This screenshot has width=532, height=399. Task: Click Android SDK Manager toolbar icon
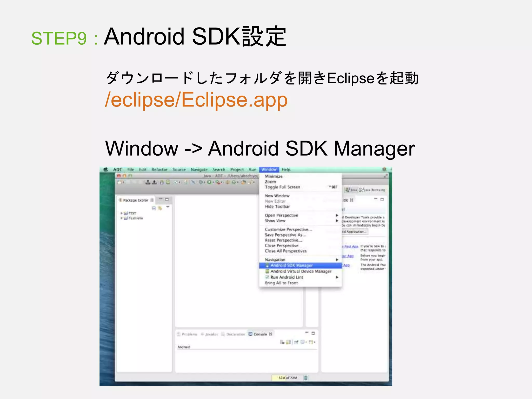point(162,182)
